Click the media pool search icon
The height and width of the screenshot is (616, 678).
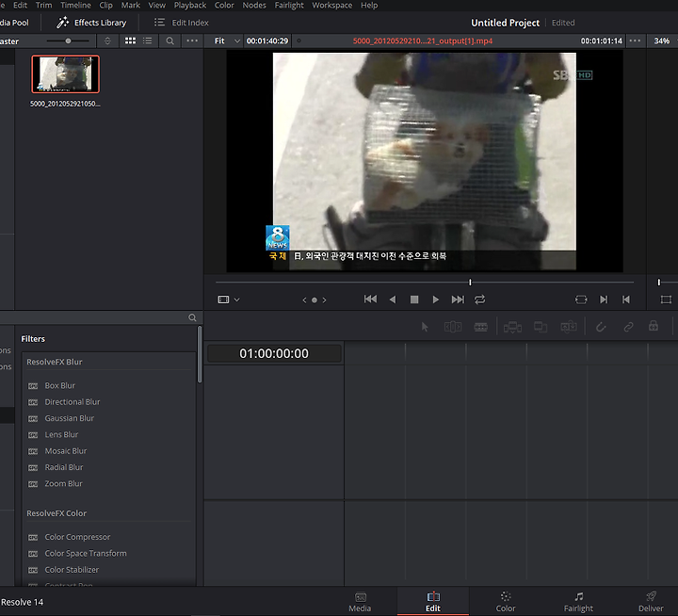pyautogui.click(x=169, y=41)
